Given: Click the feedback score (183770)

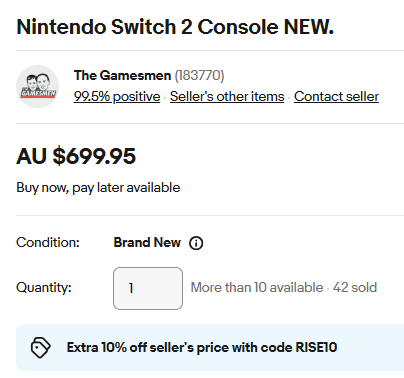Looking at the screenshot, I should point(199,75).
